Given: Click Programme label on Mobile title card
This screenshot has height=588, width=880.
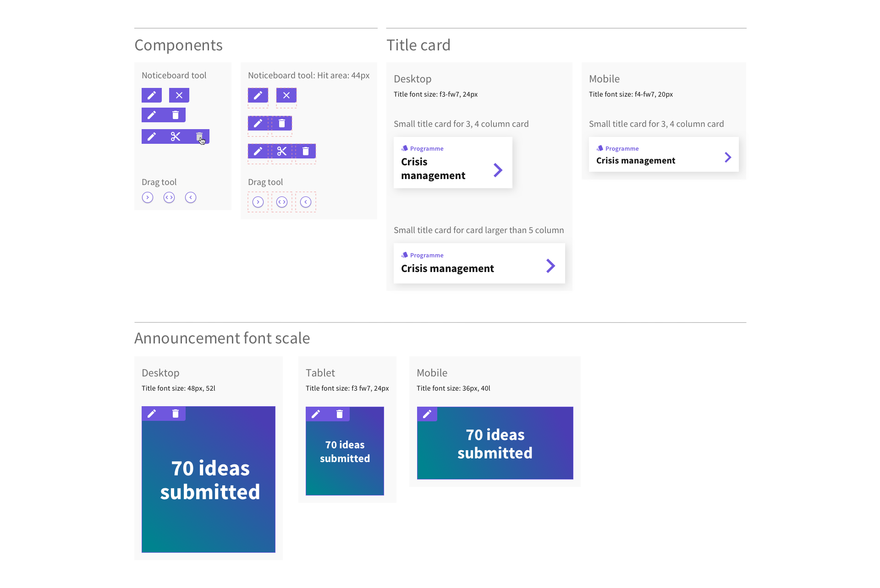Looking at the screenshot, I should tap(621, 148).
